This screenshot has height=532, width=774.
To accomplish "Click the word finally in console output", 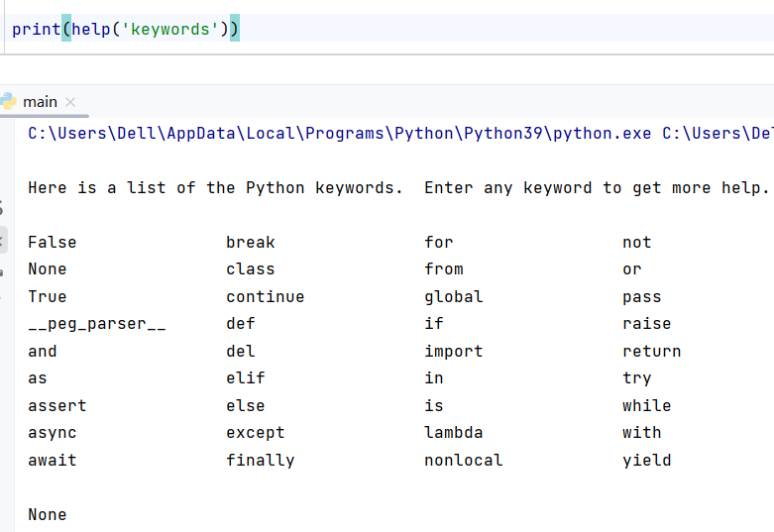I will point(260,461).
